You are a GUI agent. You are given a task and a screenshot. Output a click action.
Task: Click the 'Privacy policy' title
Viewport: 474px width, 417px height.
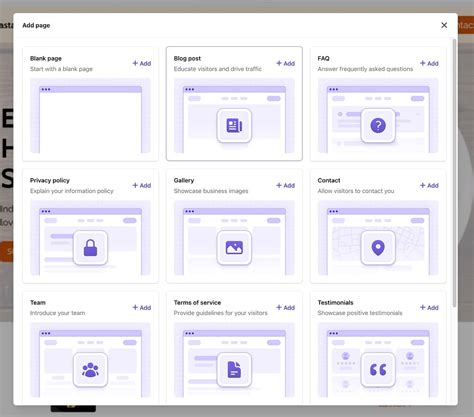(50, 180)
